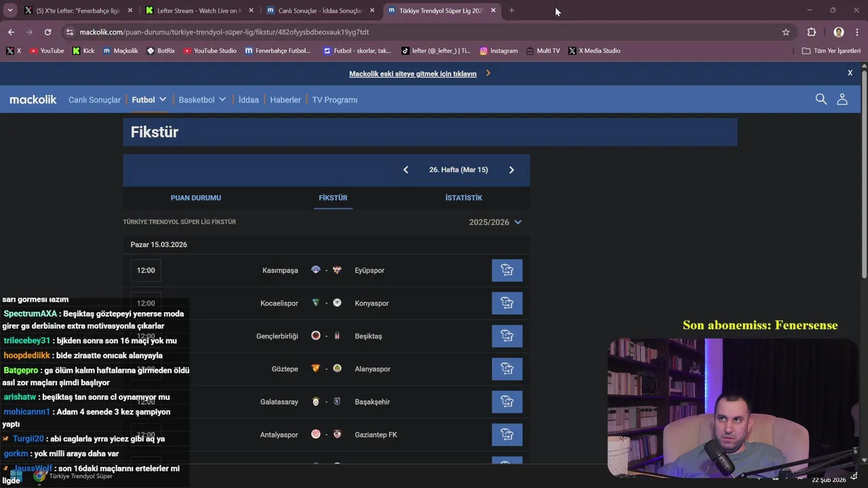Go back with browser back arrow
The width and height of the screenshot is (868, 488).
(11, 32)
